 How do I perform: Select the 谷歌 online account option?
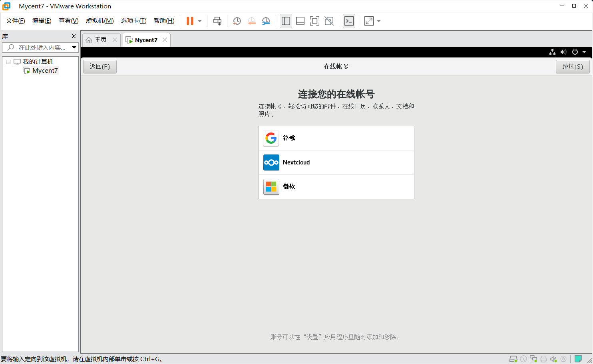pos(336,138)
